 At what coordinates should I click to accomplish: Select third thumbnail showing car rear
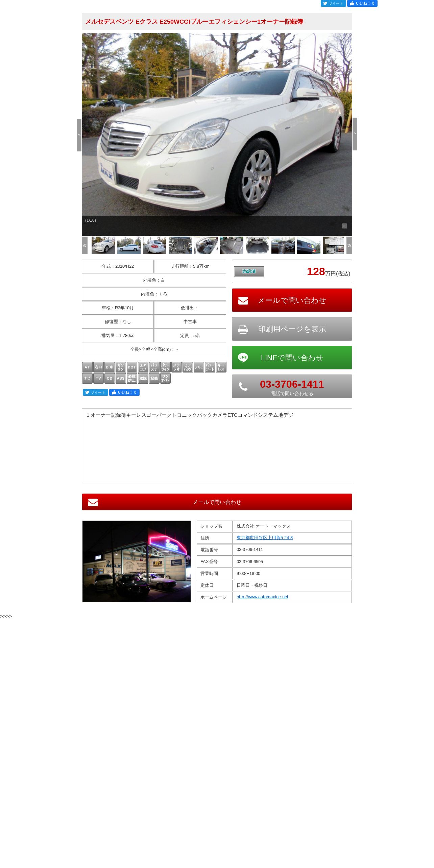(154, 245)
